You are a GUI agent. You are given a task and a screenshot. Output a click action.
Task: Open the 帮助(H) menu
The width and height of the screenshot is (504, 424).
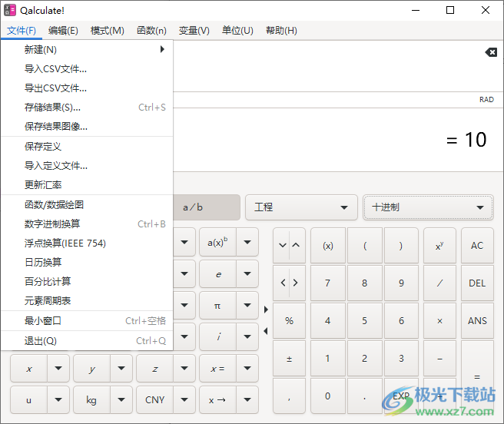tap(281, 31)
